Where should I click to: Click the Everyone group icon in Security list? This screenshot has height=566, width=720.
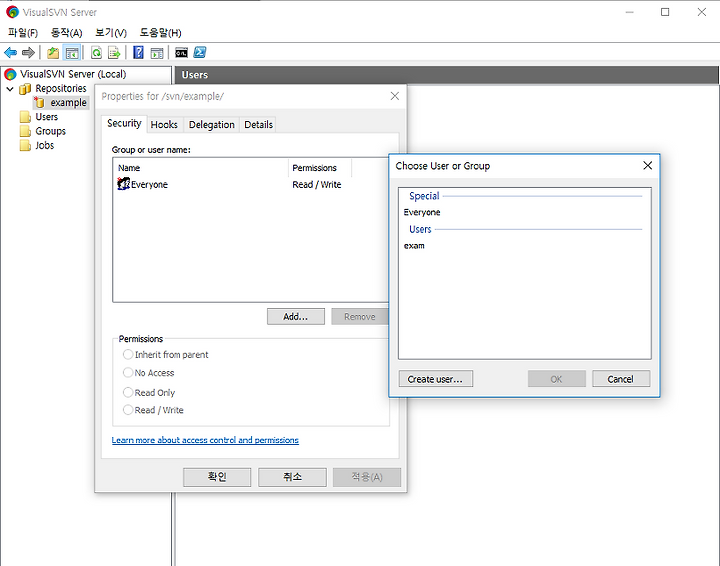[x=124, y=184]
